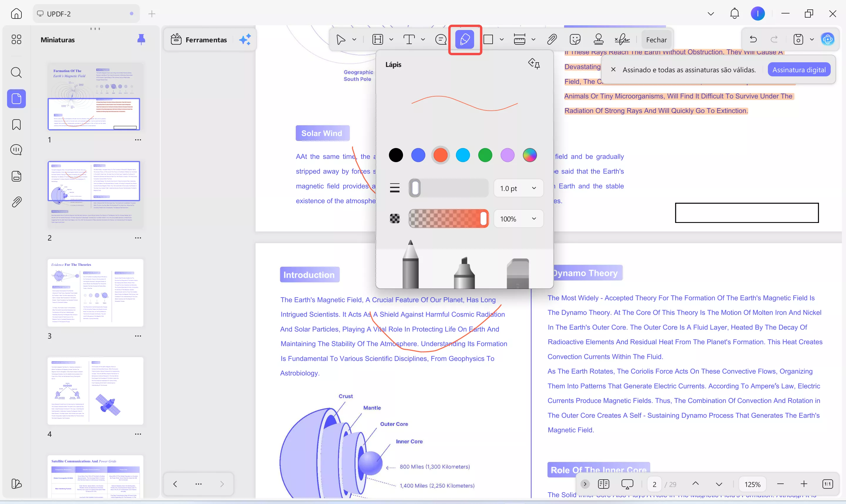This screenshot has width=846, height=504.
Task: Select the Highlight tool
Action: pos(377,39)
